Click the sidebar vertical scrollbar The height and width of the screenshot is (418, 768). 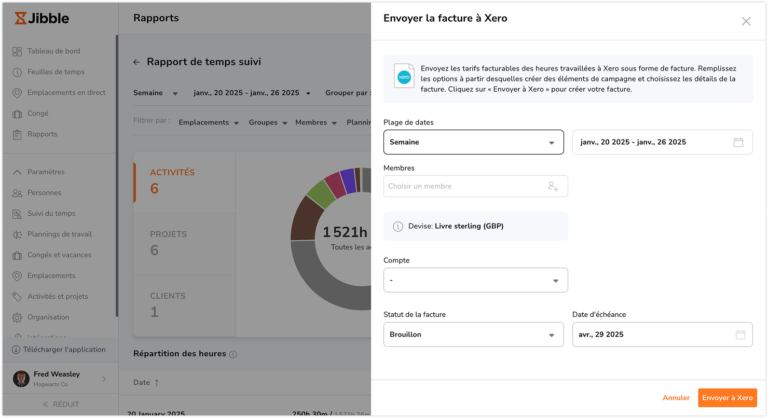coord(117,175)
